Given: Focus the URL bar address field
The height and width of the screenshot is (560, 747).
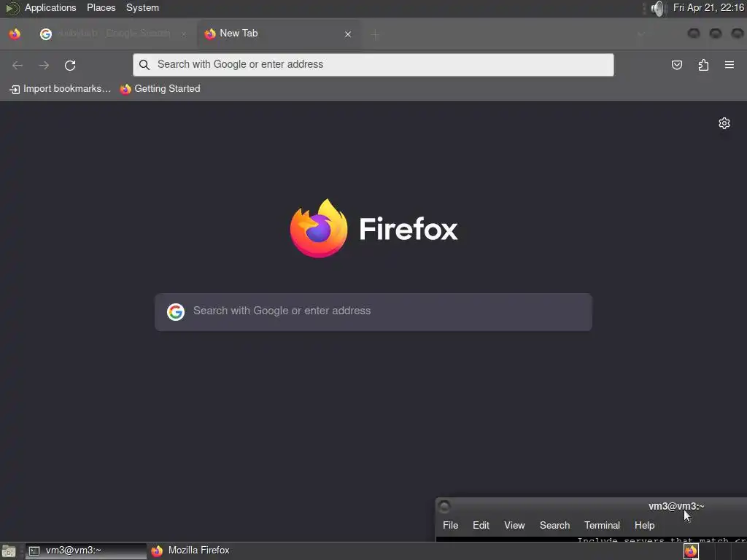Looking at the screenshot, I should pos(373,65).
